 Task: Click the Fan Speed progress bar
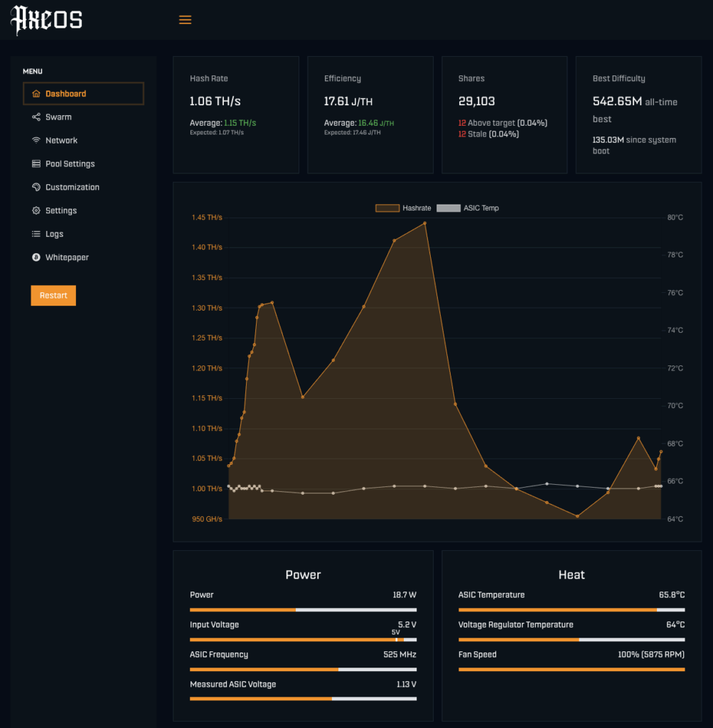(572, 670)
